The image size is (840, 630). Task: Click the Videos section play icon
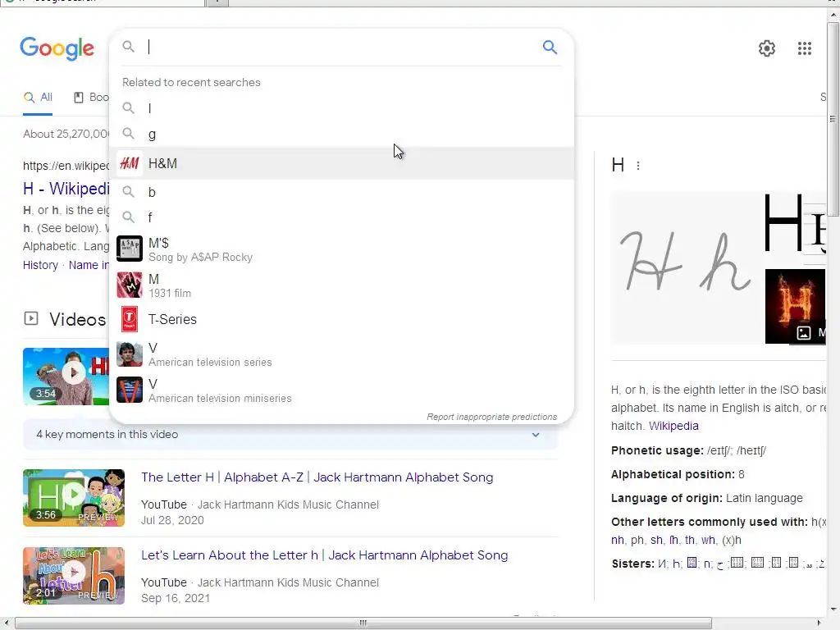[x=31, y=319]
